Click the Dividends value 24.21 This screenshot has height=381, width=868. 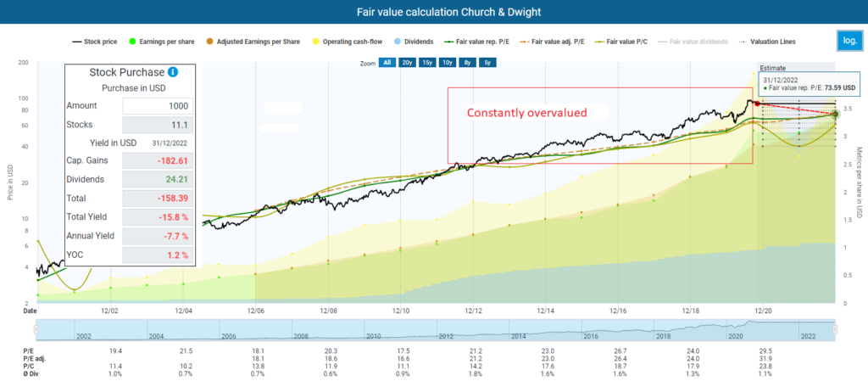pos(157,179)
